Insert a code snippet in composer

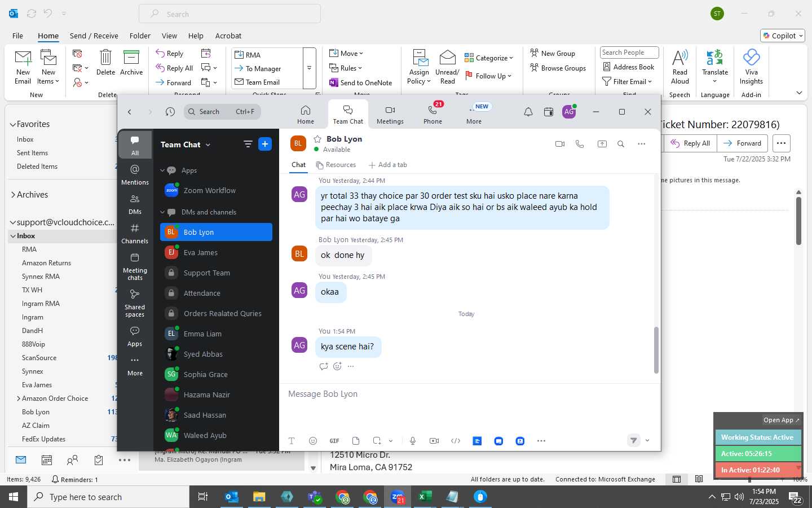tap(456, 441)
